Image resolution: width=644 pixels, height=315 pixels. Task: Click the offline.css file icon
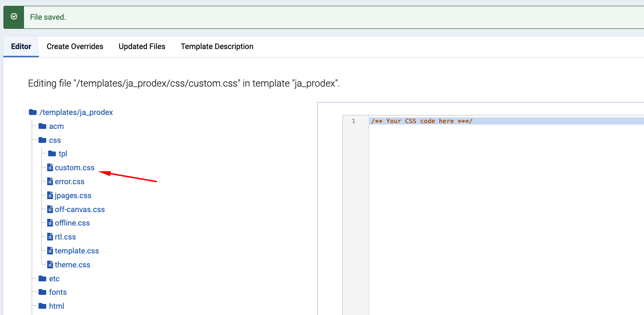pyautogui.click(x=50, y=223)
